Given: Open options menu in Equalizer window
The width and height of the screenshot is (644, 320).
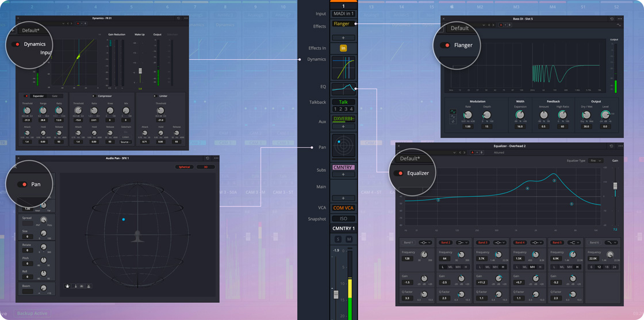Looking at the screenshot, I should (620, 146).
